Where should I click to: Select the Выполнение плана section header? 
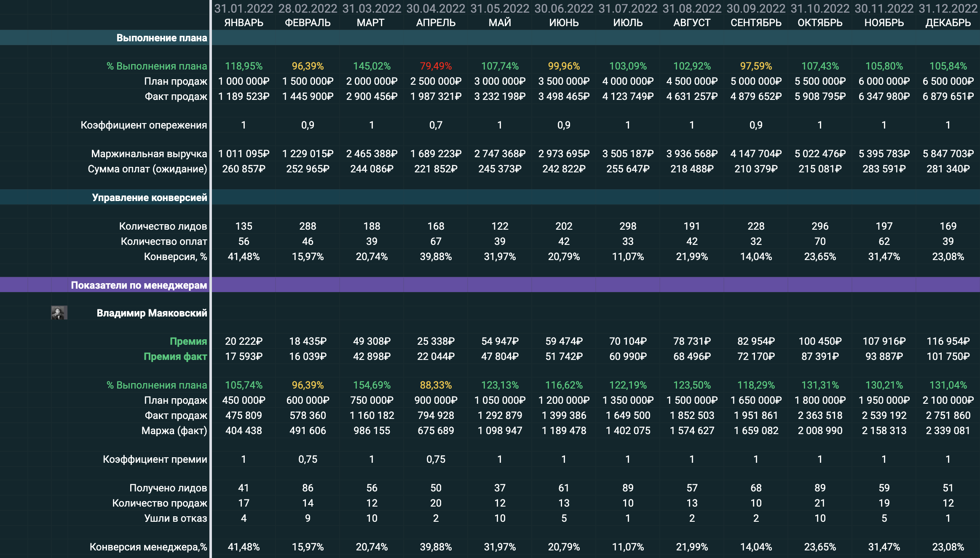tap(162, 38)
